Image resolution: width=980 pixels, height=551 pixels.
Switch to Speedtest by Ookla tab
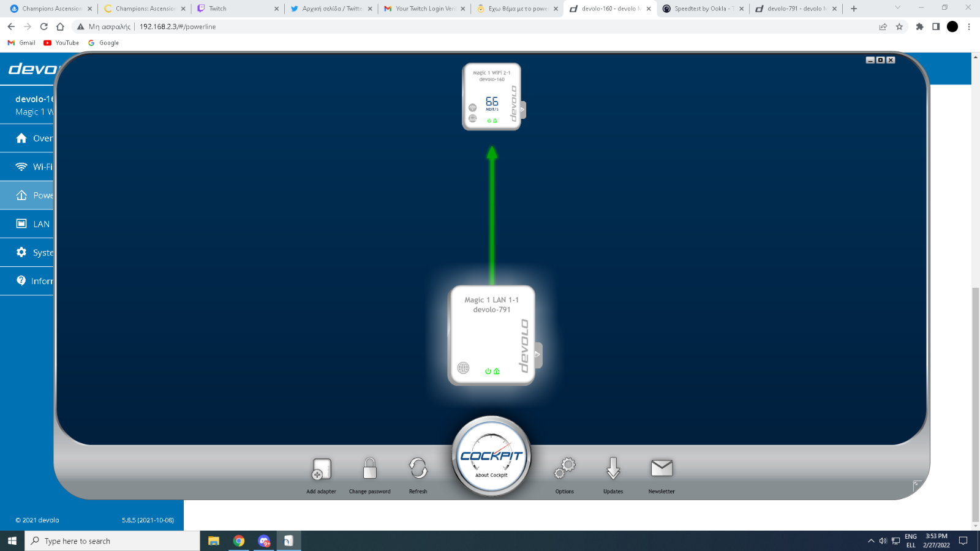(703, 9)
